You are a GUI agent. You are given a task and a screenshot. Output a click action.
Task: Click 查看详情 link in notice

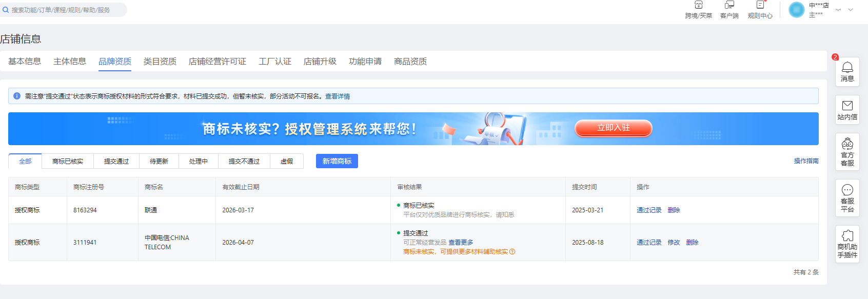pos(338,96)
